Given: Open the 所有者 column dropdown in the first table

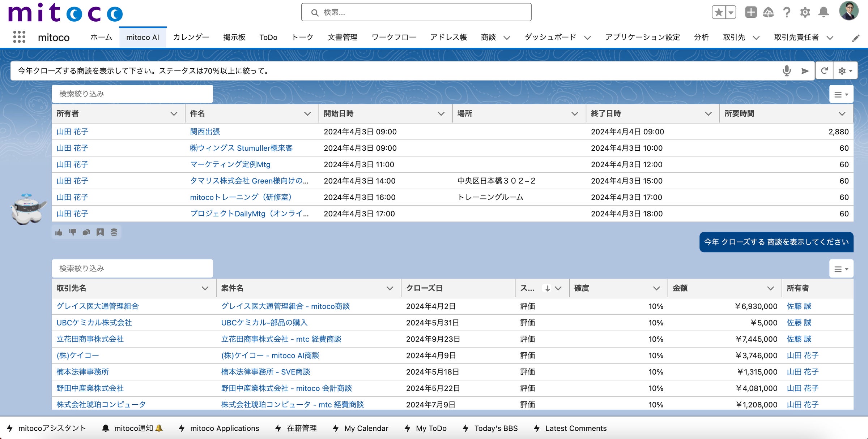Looking at the screenshot, I should (174, 114).
